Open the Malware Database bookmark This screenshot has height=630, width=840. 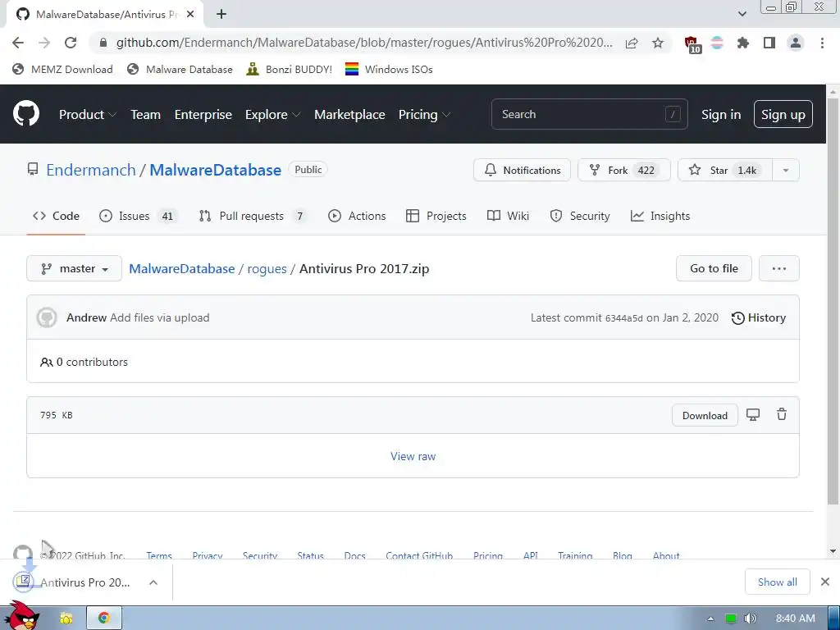[x=180, y=69]
